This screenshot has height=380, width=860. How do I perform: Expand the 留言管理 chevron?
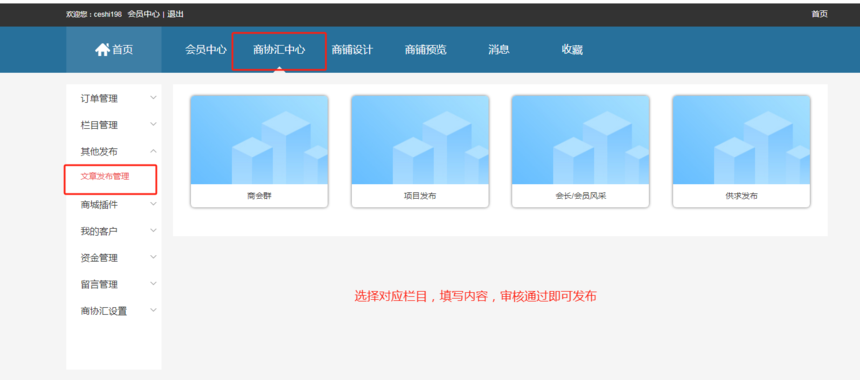(154, 283)
